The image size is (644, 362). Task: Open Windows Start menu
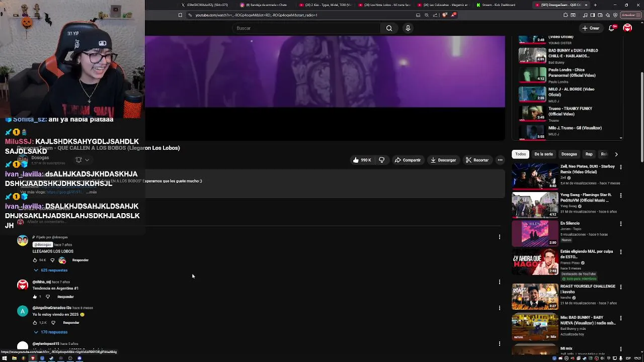tap(5, 358)
